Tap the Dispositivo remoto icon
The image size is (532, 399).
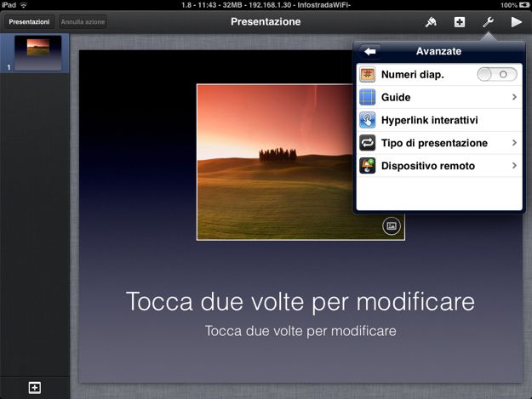click(x=368, y=166)
